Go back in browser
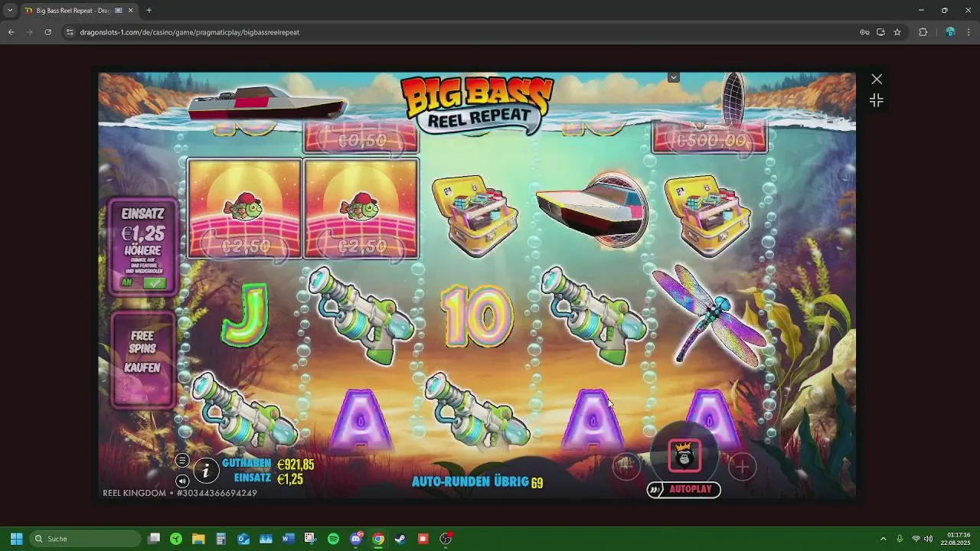The height and width of the screenshot is (551, 980). 11,32
